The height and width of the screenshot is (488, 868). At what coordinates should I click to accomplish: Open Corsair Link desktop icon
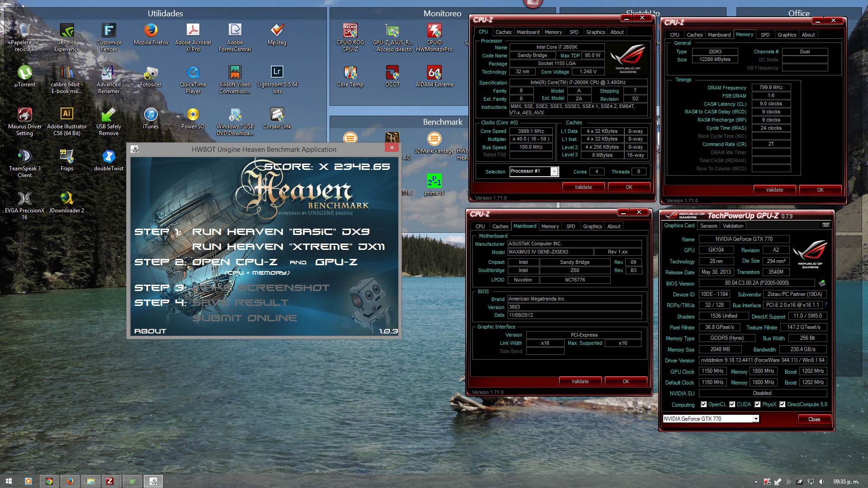coord(277,118)
